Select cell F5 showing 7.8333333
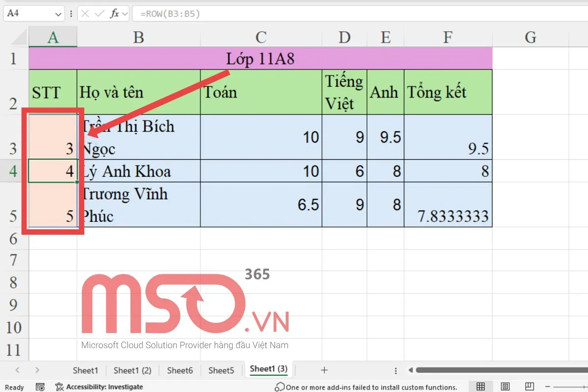The image size is (588, 392). click(x=447, y=205)
